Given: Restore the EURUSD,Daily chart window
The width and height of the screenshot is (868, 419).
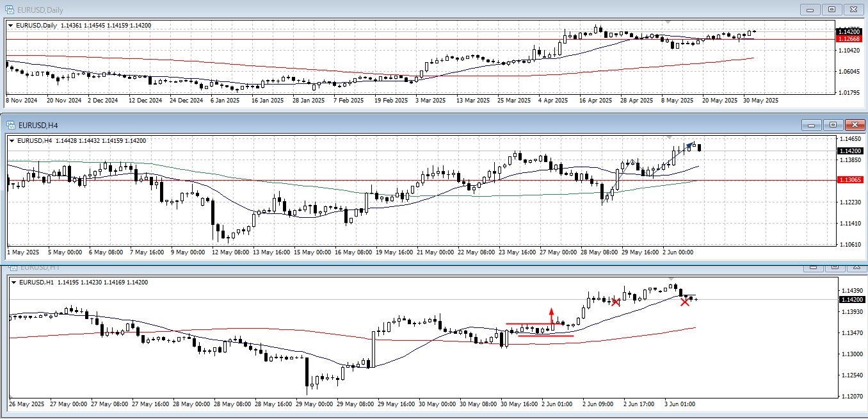Looking at the screenshot, I should pos(832,9).
